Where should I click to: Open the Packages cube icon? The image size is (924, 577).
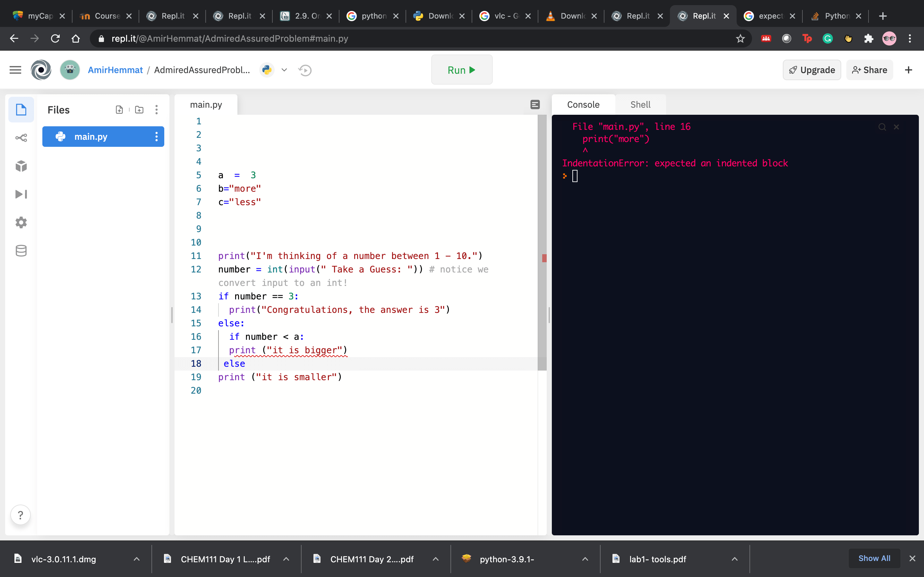pyautogui.click(x=21, y=166)
